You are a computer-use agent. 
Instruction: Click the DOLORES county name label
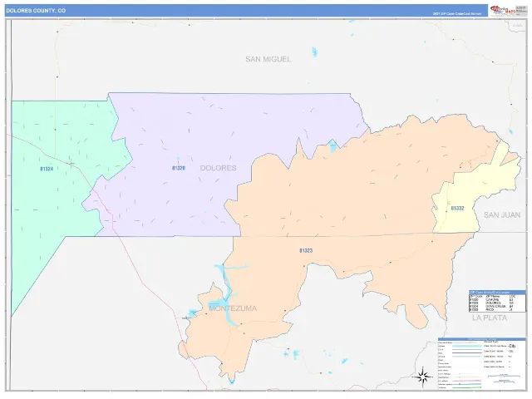[x=218, y=168]
